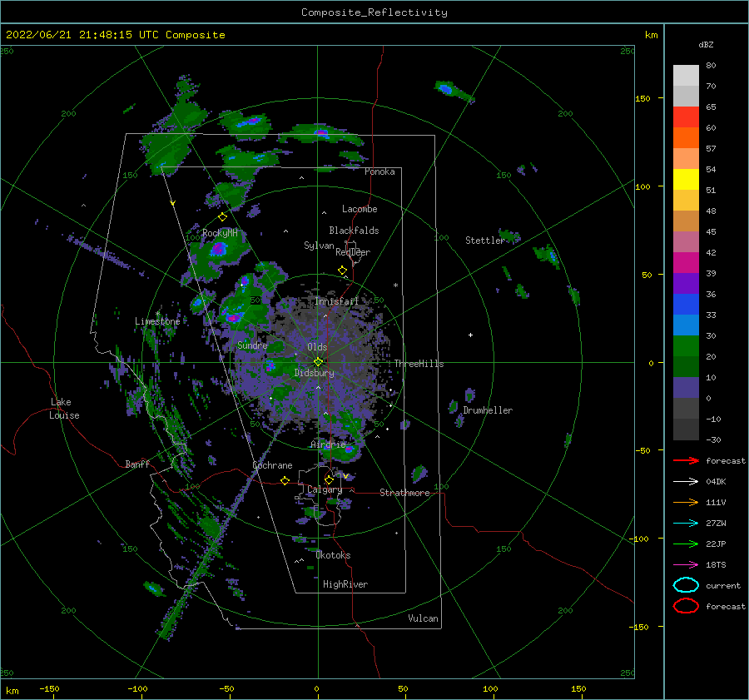Viewport: 749px width, 700px height.
Task: Click the Stettler city label
Action: (485, 241)
